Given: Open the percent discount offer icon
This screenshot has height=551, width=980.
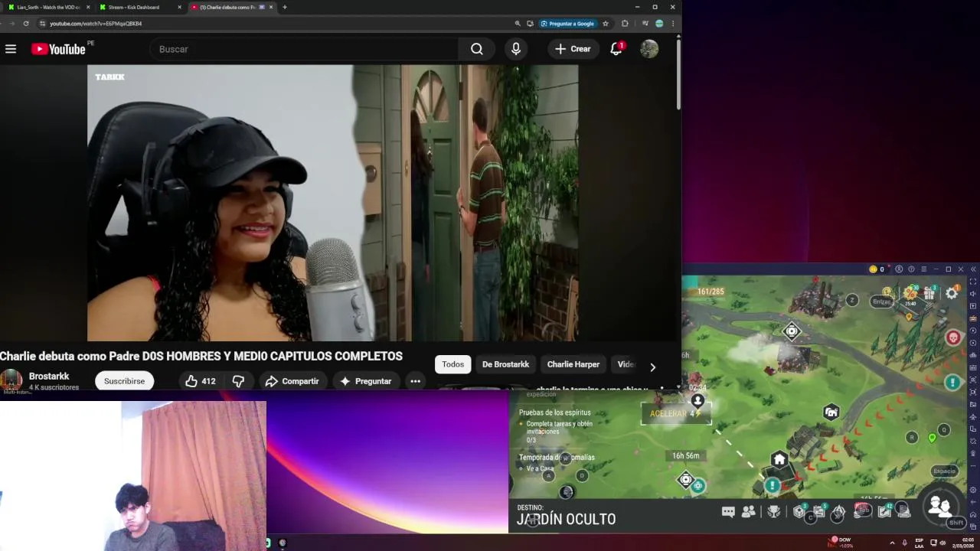Looking at the screenshot, I should (x=910, y=292).
